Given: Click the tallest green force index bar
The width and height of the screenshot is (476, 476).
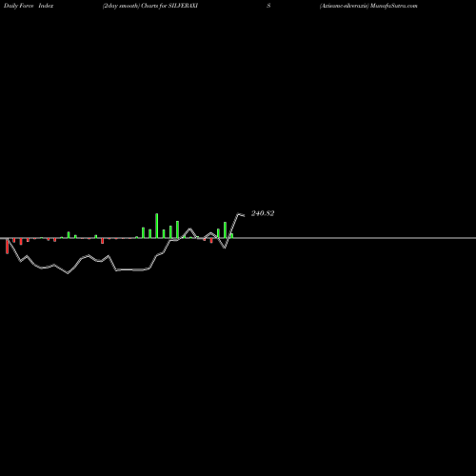Looking at the screenshot, I should [x=157, y=226].
